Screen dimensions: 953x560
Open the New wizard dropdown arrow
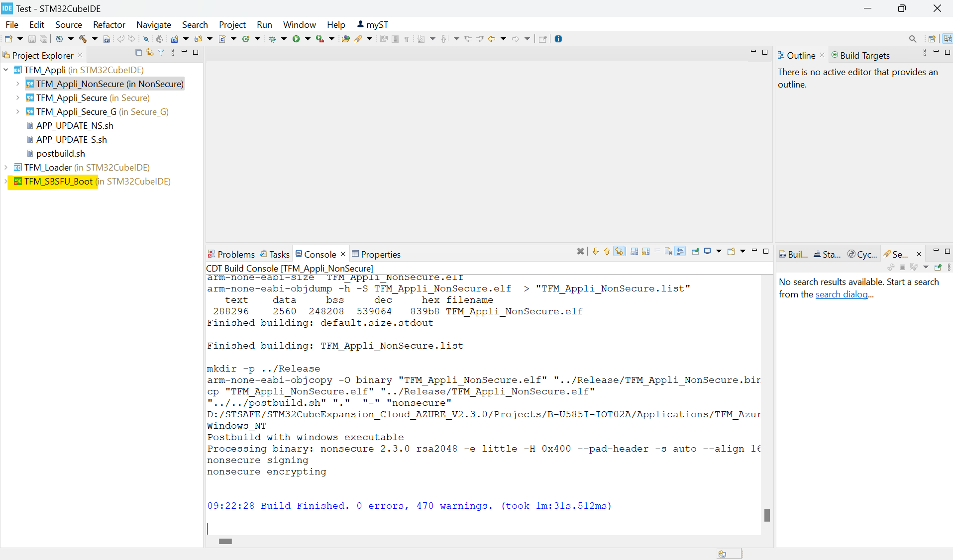19,39
